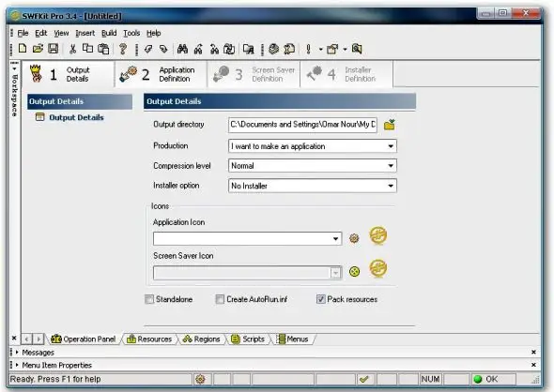The image size is (554, 392).
Task: Toggle the Workspace sidebar arrow
Action: [x=14, y=68]
